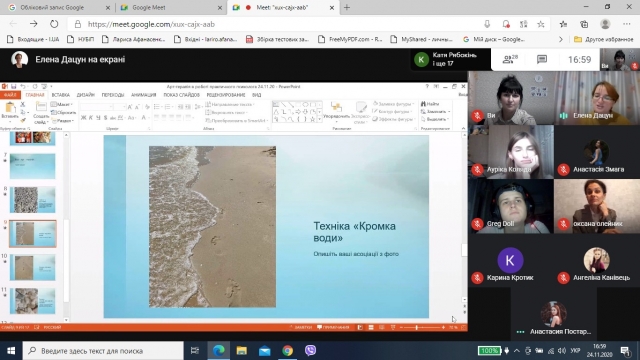This screenshot has height=360, width=640.
Task: Go back using the browser back arrow
Action: point(13,24)
